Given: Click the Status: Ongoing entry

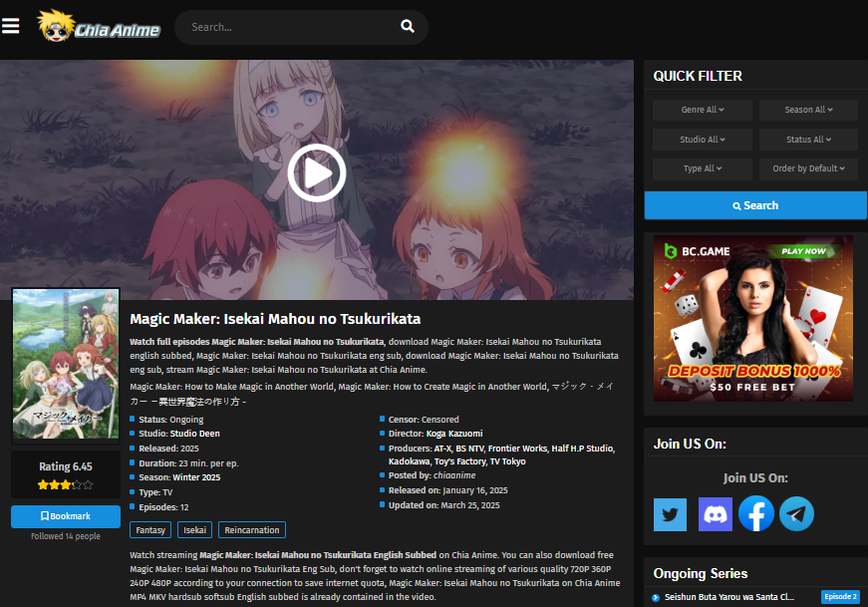Looking at the screenshot, I should (170, 420).
